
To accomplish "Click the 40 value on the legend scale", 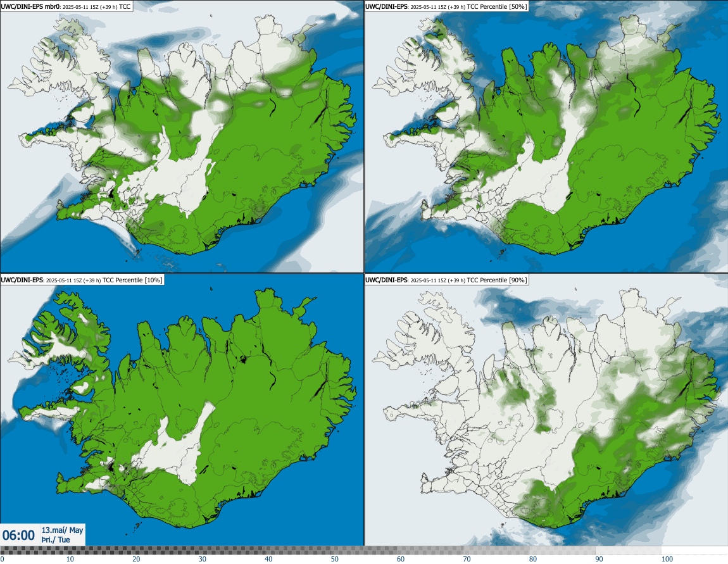I will 268,559.
